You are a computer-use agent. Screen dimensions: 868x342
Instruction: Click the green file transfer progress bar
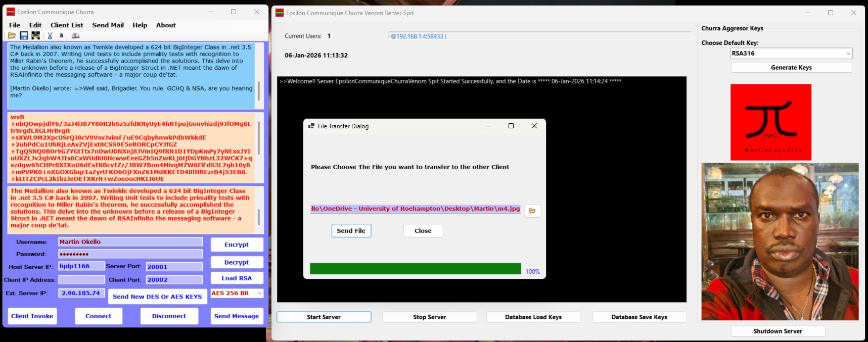pyautogui.click(x=415, y=269)
